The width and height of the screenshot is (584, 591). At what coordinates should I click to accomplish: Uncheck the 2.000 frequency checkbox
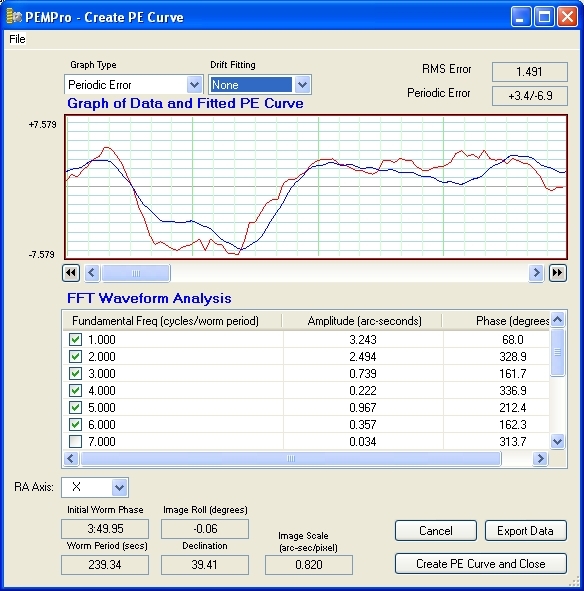(75, 357)
